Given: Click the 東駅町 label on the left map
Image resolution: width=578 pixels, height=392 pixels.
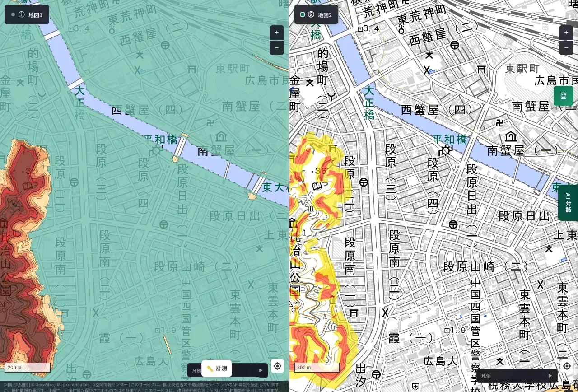Looking at the screenshot, I should [233, 69].
